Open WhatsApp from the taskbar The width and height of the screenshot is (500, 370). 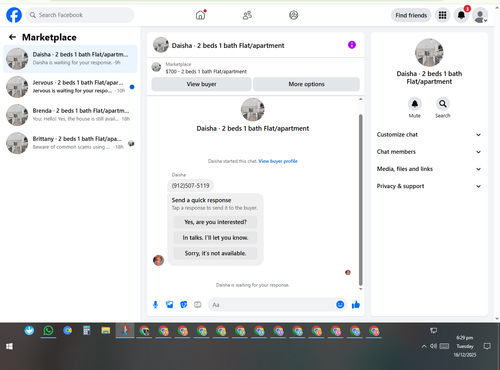[48, 331]
